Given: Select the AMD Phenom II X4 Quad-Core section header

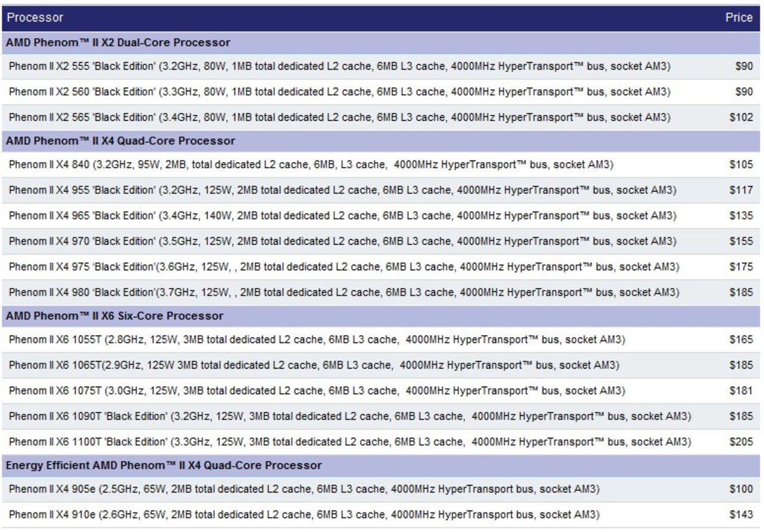Looking at the screenshot, I should click(x=121, y=141).
